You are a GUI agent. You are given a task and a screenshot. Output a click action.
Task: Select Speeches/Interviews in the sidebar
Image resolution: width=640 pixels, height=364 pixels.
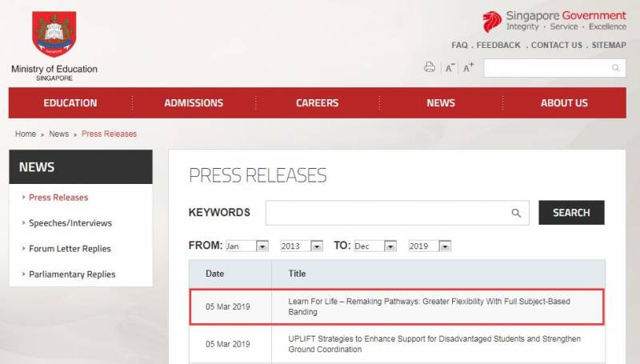coord(70,223)
